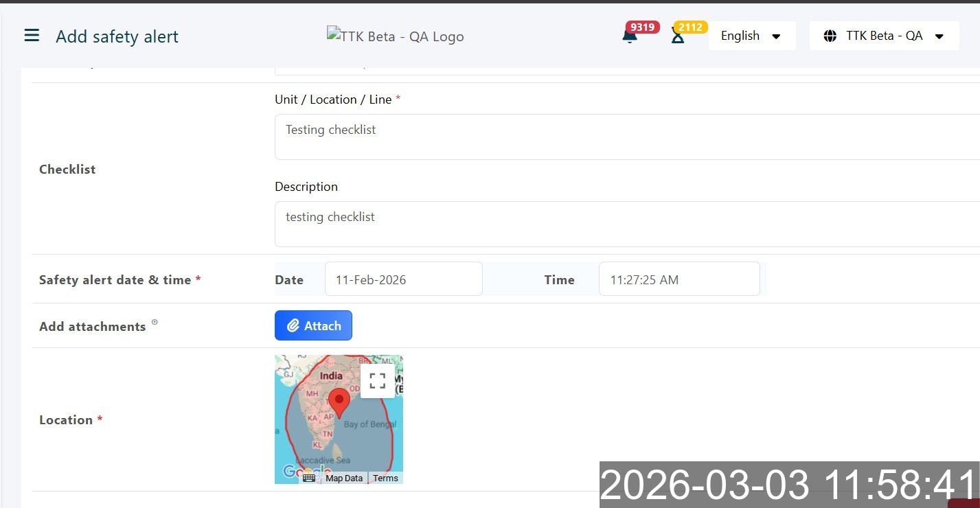Click the Time field showing 11:27:25 AM

point(679,279)
